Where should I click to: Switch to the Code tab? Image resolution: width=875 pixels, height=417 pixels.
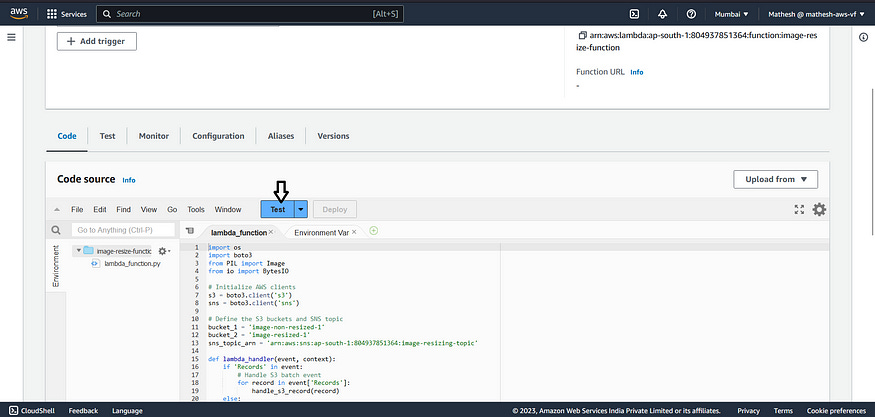click(x=67, y=136)
